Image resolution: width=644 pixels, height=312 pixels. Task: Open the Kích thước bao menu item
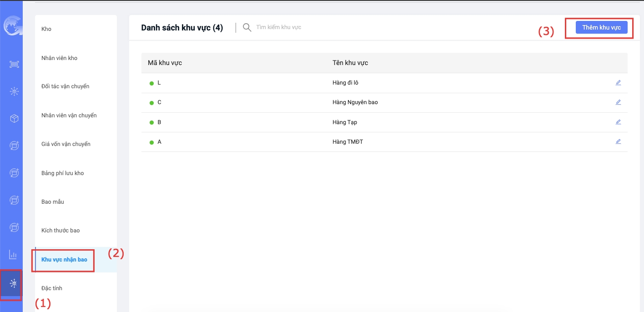click(x=60, y=231)
